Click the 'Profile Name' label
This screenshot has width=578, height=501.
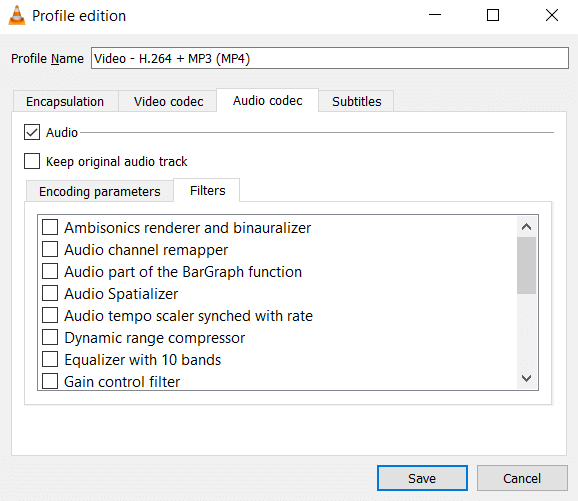coord(48,59)
